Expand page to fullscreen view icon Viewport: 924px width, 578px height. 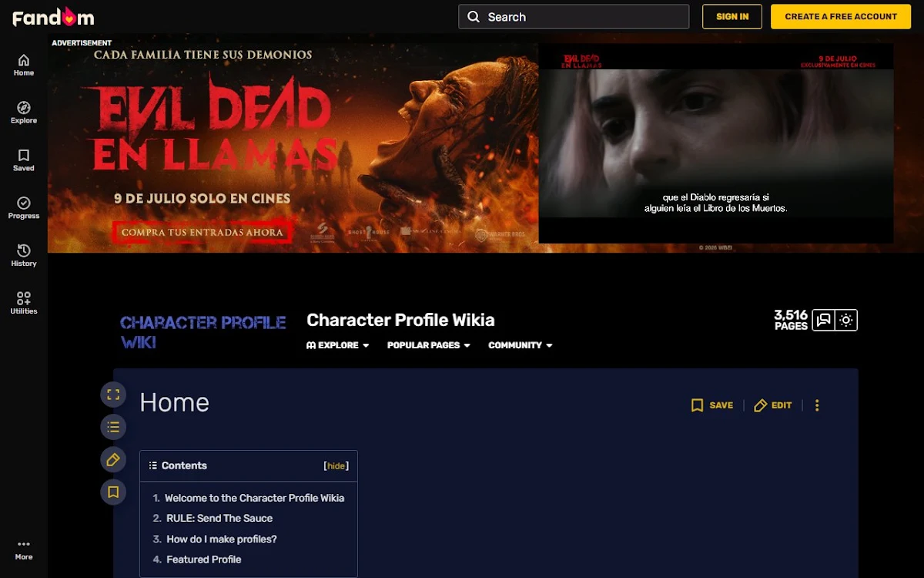(x=113, y=395)
